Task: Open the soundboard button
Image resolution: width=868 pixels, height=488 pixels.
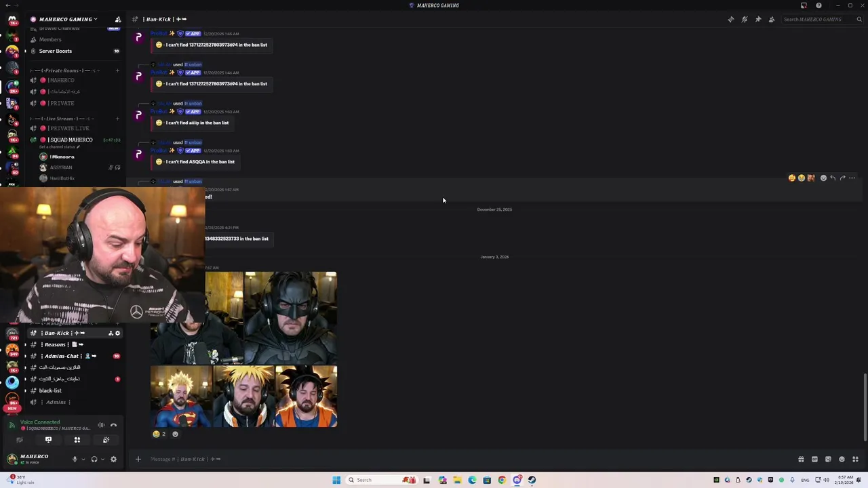Action: click(106, 440)
